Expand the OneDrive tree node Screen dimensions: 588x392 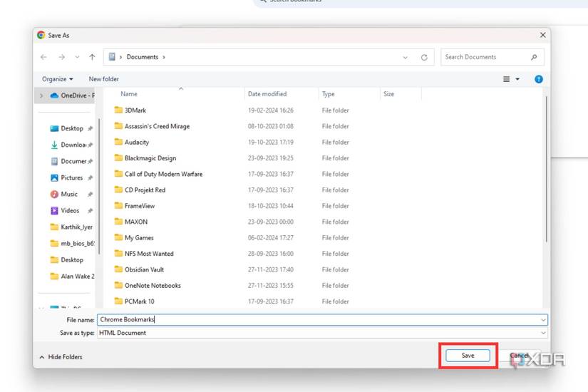(41, 96)
